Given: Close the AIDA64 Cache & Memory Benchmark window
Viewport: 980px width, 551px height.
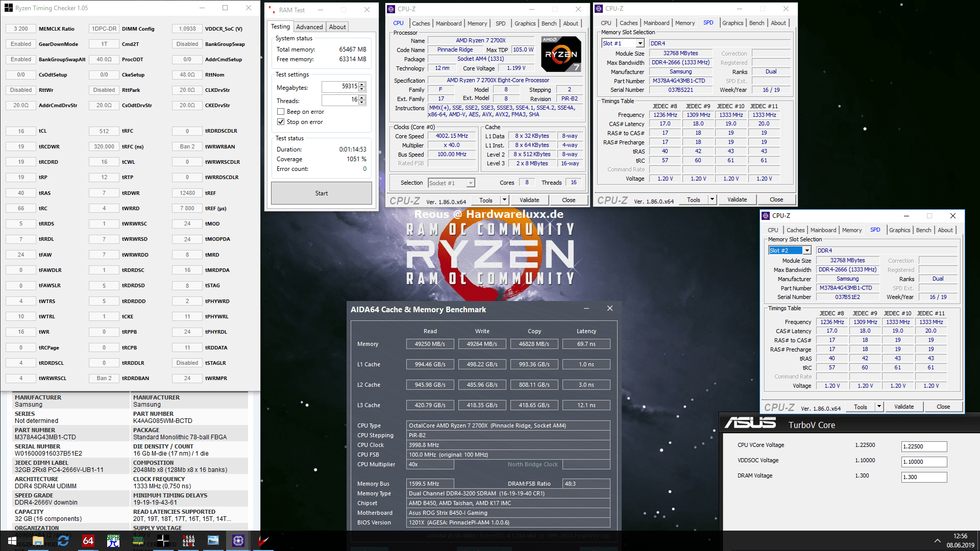Looking at the screenshot, I should (x=609, y=308).
